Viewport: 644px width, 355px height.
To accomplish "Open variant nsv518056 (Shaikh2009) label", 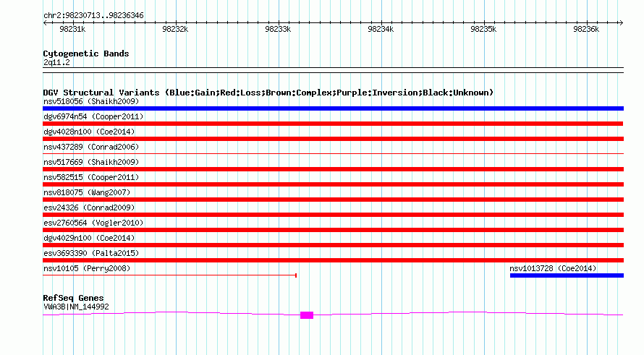I will 91,101.
